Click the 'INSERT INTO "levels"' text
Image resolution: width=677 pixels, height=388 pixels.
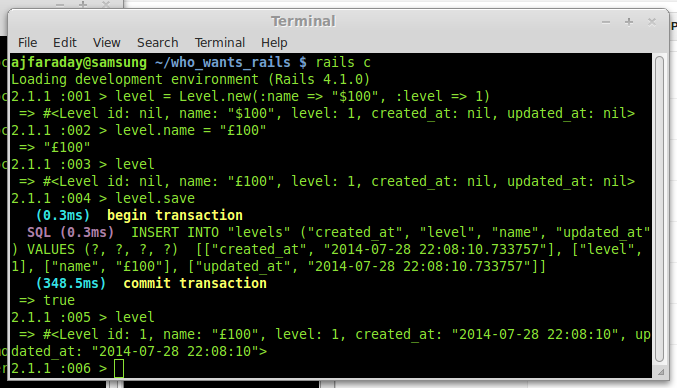click(x=211, y=233)
